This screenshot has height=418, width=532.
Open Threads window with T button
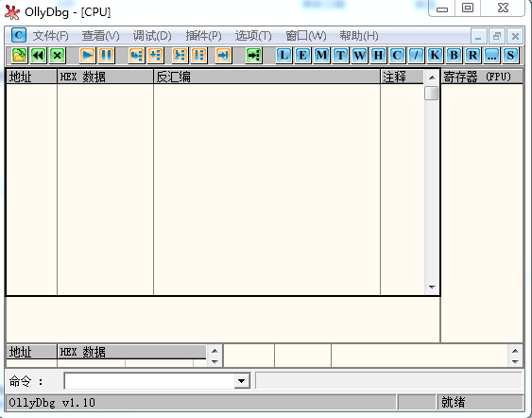pos(340,56)
